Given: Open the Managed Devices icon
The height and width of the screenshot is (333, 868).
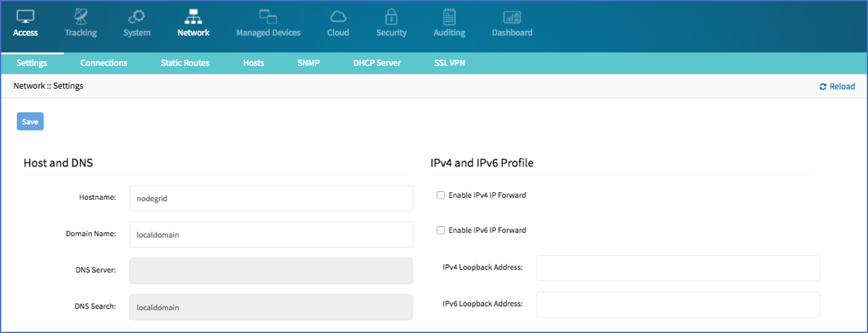Looking at the screenshot, I should pos(268,16).
